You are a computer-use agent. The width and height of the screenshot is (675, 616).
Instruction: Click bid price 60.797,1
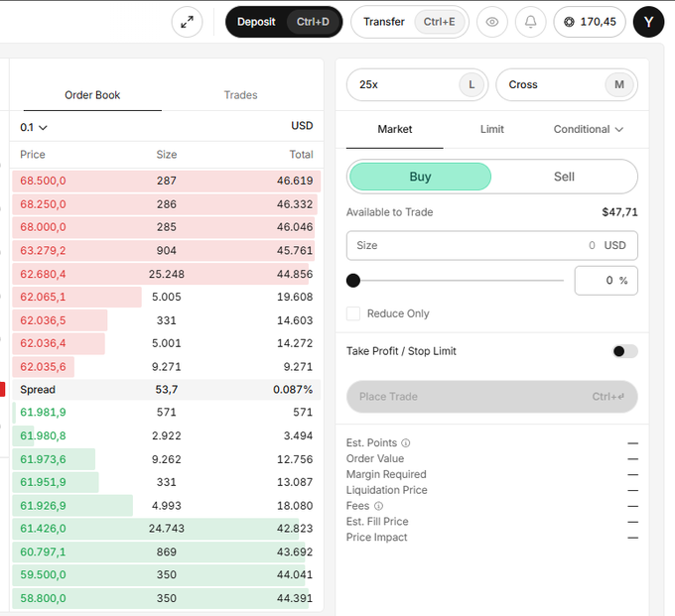point(43,552)
